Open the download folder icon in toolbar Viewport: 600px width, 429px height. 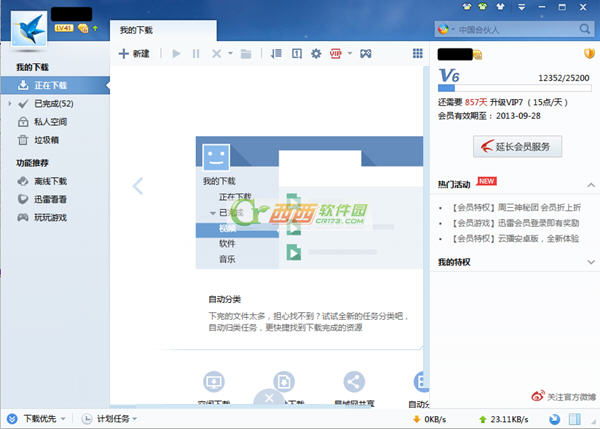point(246,54)
